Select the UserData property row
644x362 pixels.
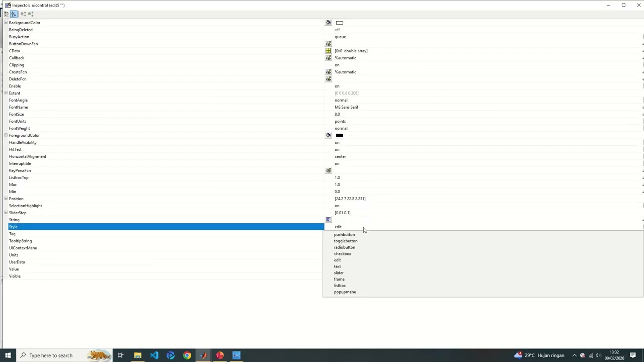tap(166, 262)
